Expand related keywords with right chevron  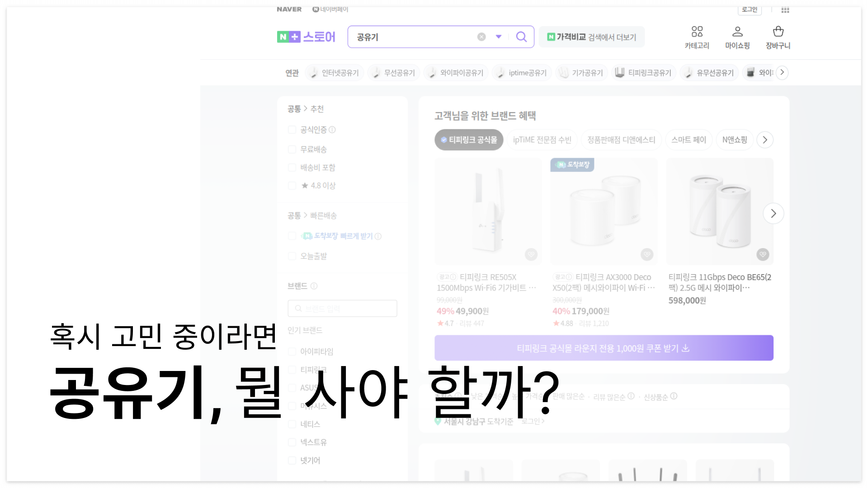coord(782,72)
